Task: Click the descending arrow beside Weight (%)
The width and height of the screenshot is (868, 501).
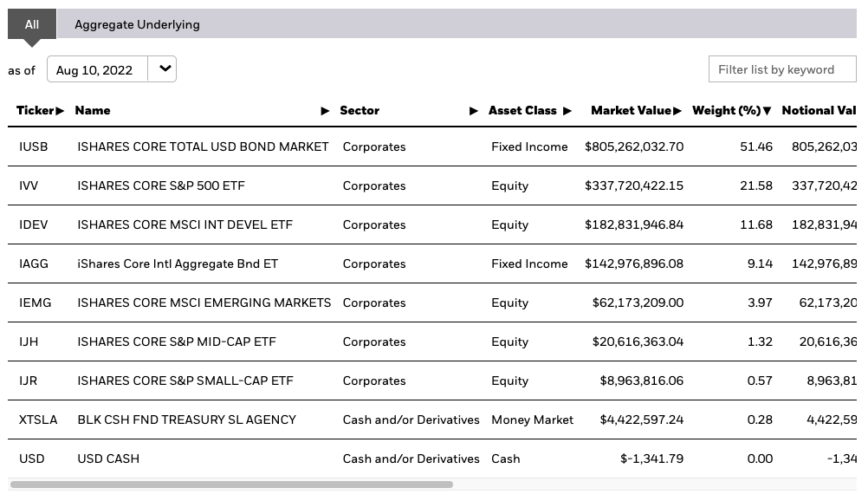Action: [x=768, y=111]
